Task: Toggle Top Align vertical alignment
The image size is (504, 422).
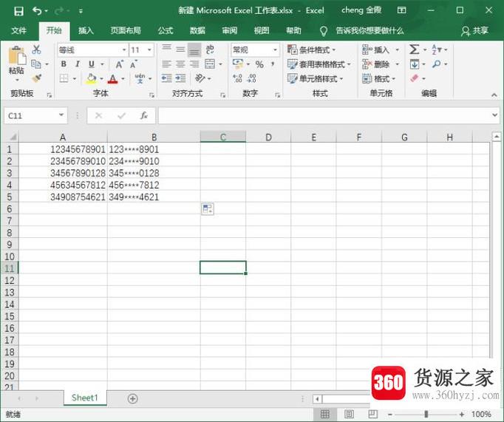Action: (166, 48)
